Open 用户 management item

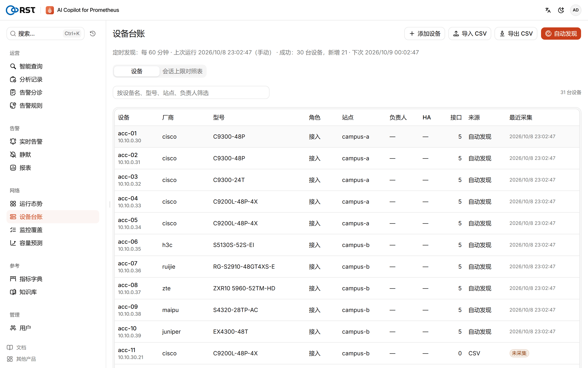pyautogui.click(x=53, y=328)
